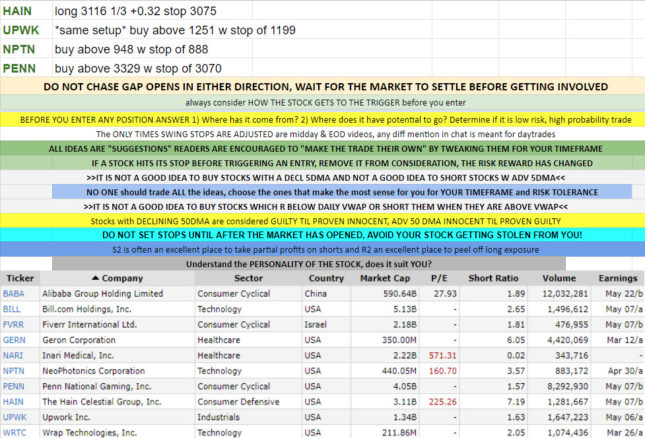Sort by the Market Cap column header

385,278
